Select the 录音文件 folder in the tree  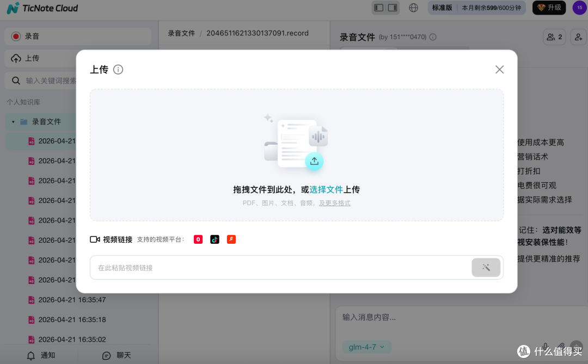41,122
